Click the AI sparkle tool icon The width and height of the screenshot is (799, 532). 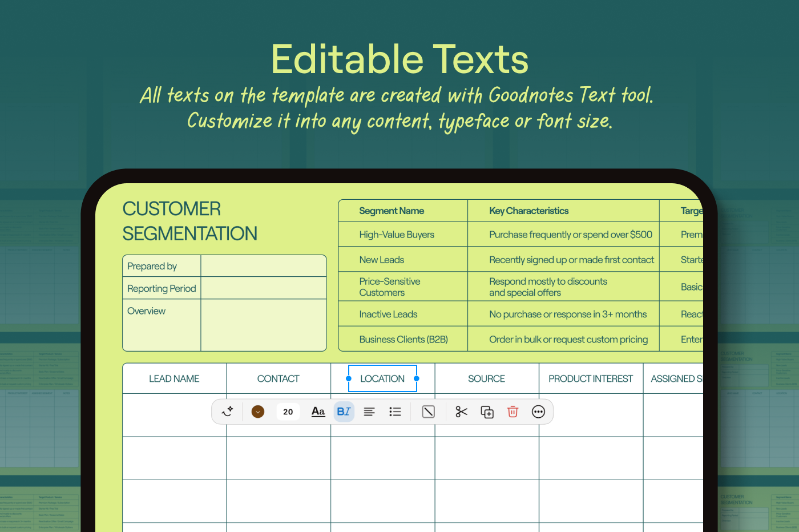[228, 412]
